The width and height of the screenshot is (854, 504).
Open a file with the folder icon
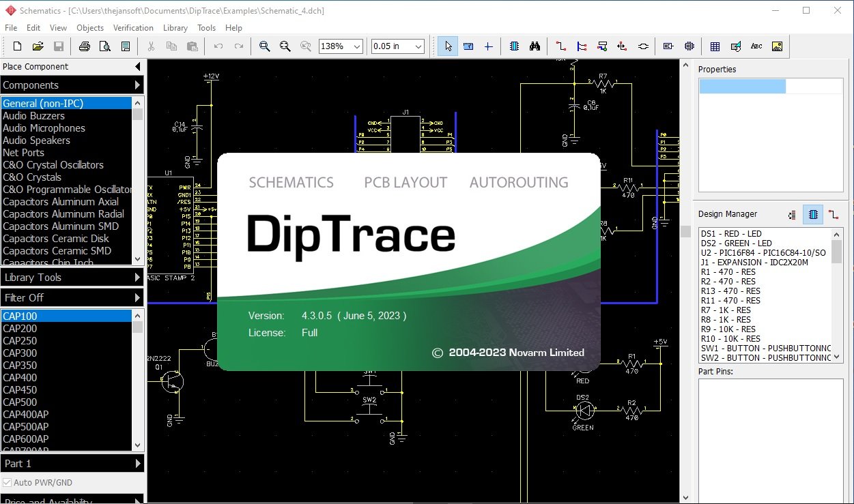pos(38,46)
